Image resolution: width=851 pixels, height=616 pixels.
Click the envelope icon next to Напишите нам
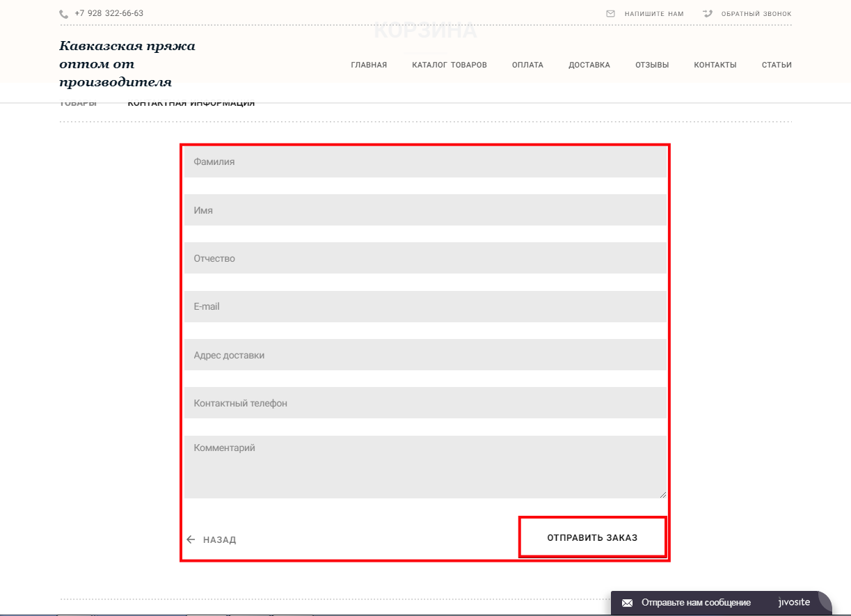pyautogui.click(x=611, y=13)
